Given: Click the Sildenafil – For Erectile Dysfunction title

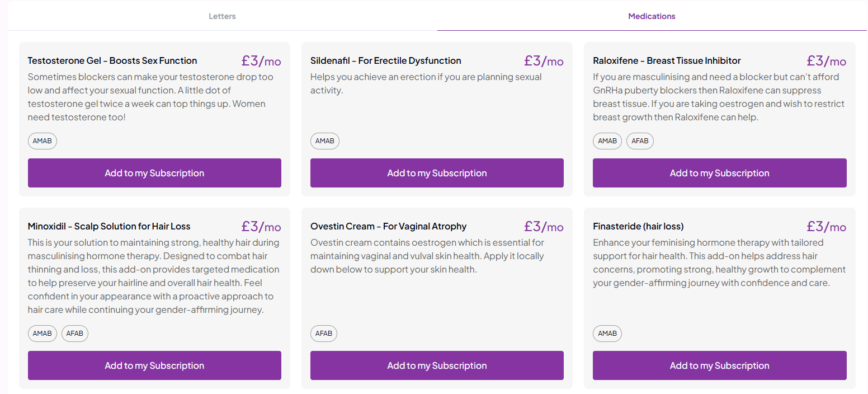Looking at the screenshot, I should tap(386, 60).
